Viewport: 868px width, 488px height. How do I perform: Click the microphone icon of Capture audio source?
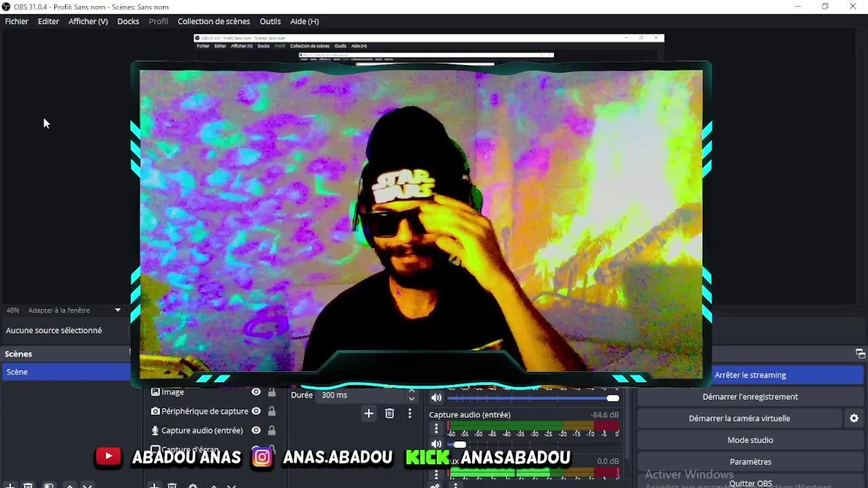pyautogui.click(x=155, y=430)
